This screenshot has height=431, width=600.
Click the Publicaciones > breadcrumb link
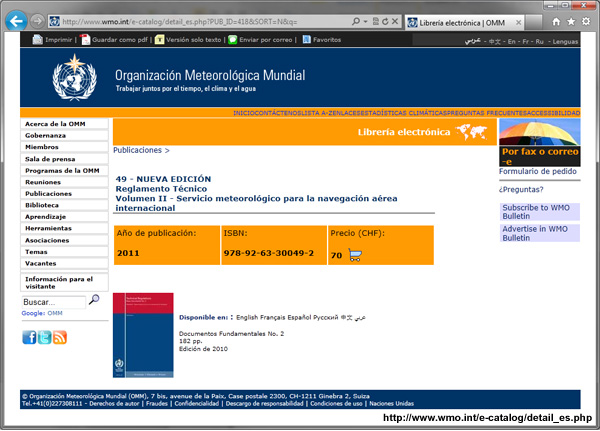pyautogui.click(x=141, y=150)
